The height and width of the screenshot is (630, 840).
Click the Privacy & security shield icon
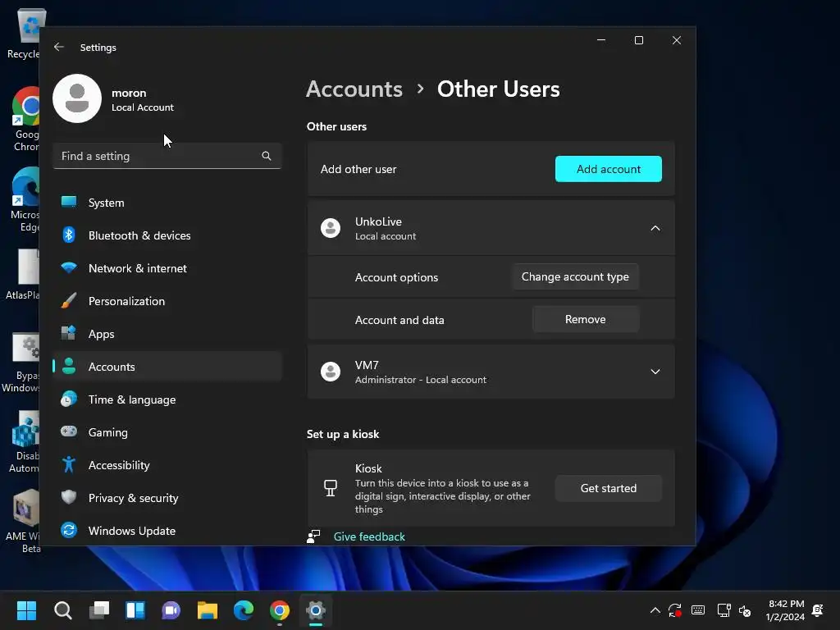[x=69, y=497]
